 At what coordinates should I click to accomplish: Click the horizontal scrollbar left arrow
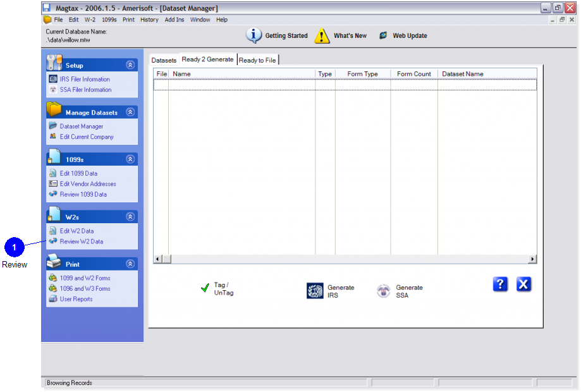pos(158,259)
